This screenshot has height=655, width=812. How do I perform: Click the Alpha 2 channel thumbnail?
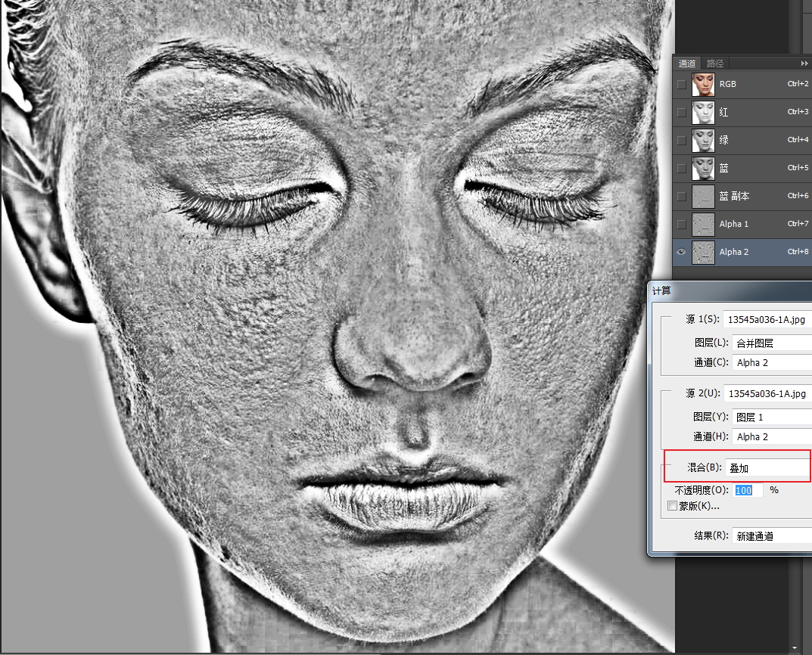click(x=703, y=252)
